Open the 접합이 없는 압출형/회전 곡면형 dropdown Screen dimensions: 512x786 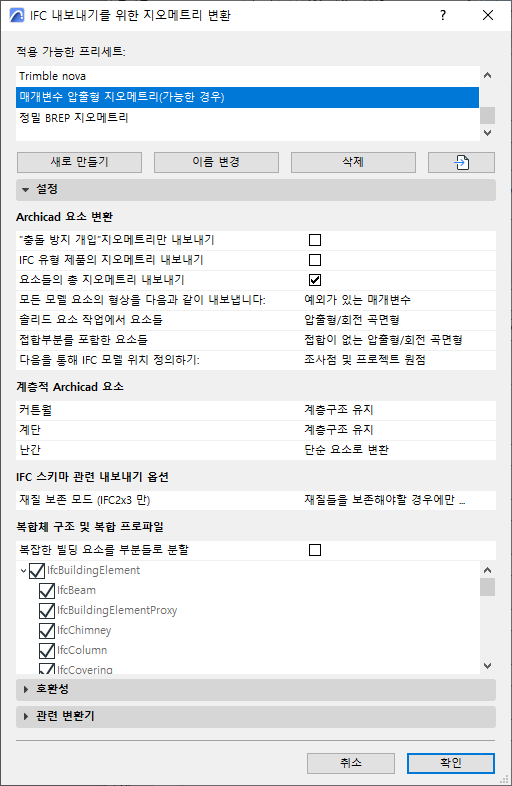pyautogui.click(x=383, y=340)
